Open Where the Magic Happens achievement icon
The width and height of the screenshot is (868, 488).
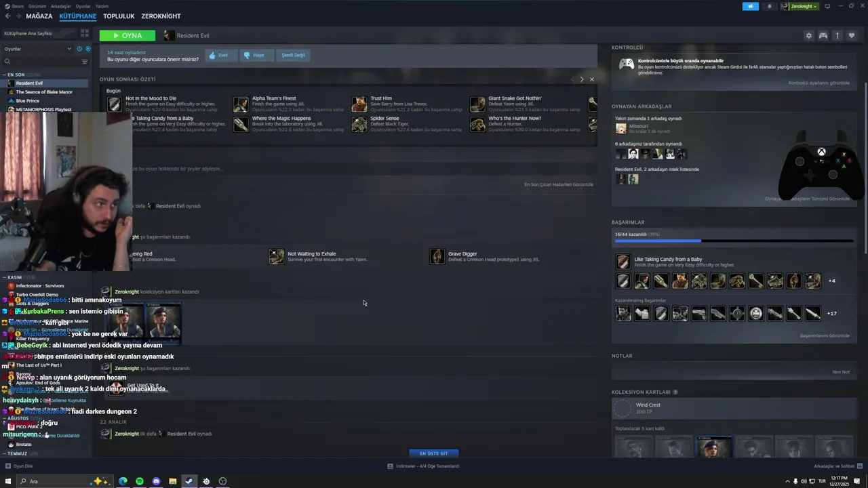241,124
